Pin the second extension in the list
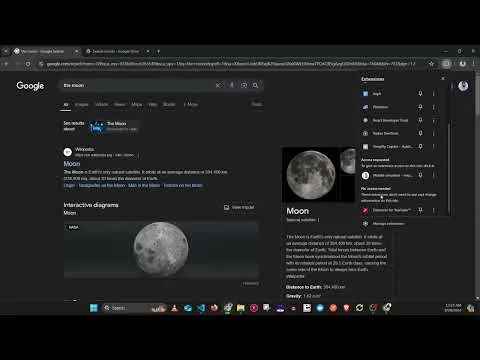The width and height of the screenshot is (480, 360). (x=420, y=107)
